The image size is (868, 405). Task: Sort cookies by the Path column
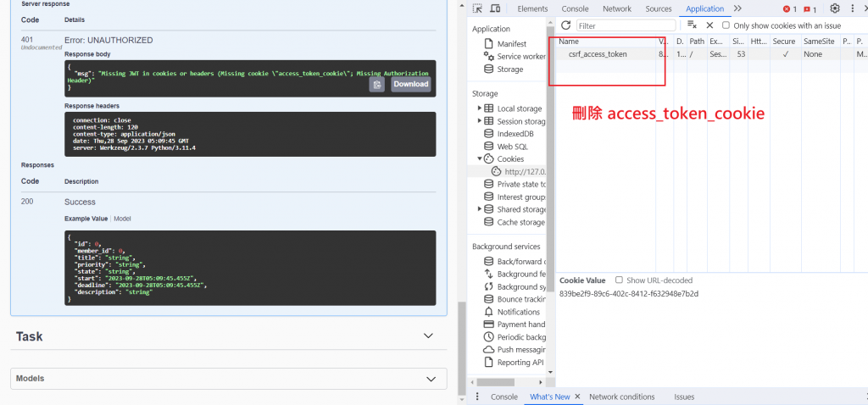pyautogui.click(x=697, y=42)
